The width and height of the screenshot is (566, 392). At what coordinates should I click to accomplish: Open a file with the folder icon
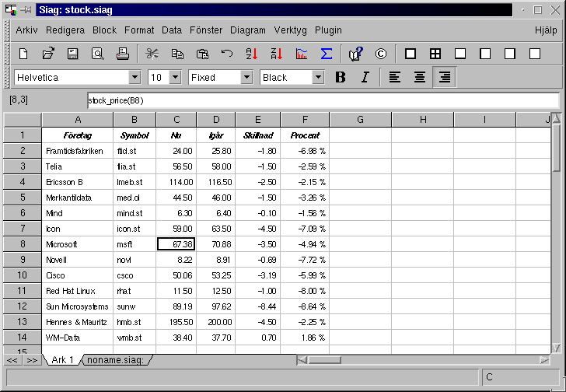coord(48,54)
